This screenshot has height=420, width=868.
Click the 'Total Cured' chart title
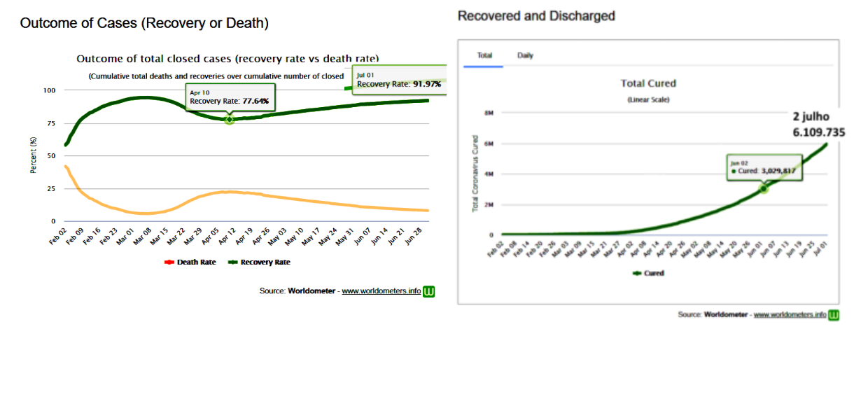648,83
